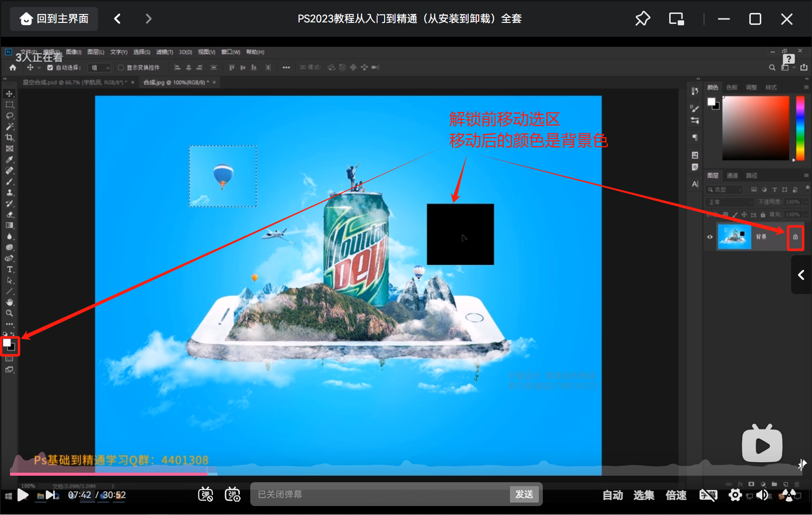812x515 pixels.
Task: Select the Eraser tool
Action: coord(9,214)
